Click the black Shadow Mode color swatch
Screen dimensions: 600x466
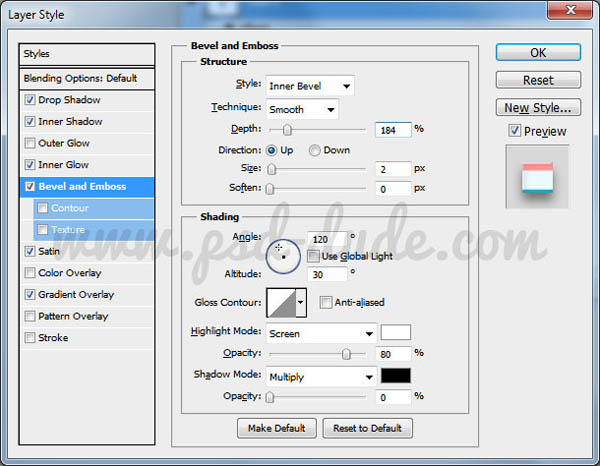tap(395, 376)
